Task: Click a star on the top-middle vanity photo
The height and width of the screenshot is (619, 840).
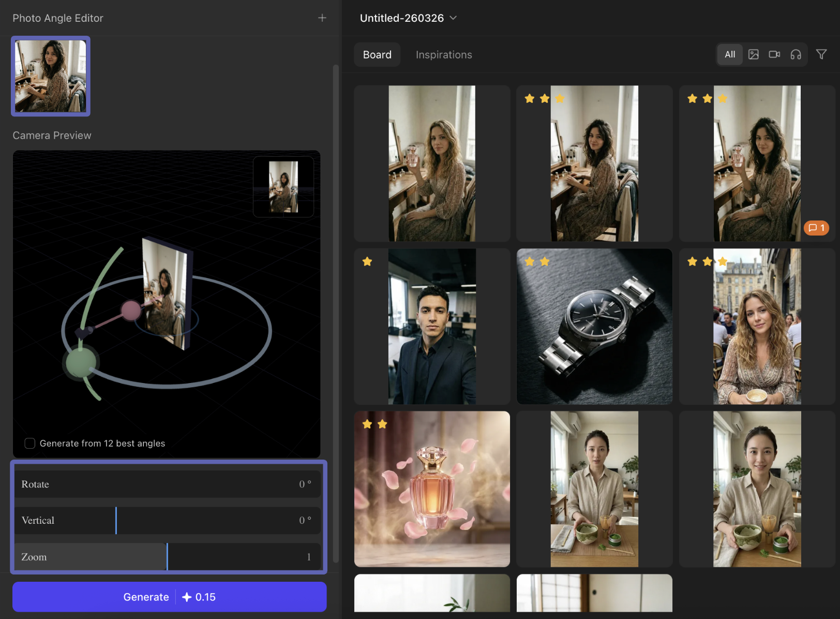Action: pos(530,98)
